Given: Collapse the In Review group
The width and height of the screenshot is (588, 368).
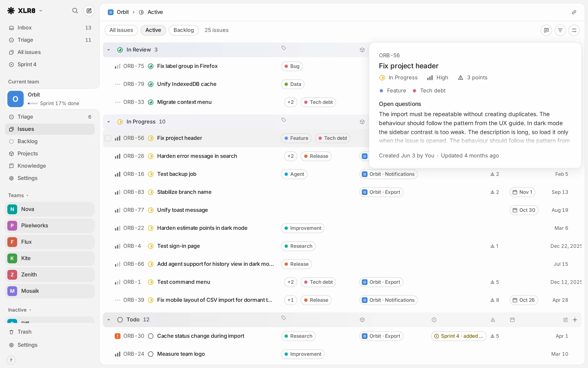Looking at the screenshot, I should 109,50.
